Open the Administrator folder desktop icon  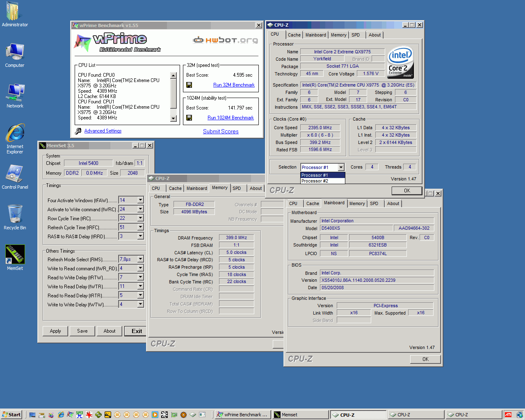[15, 14]
